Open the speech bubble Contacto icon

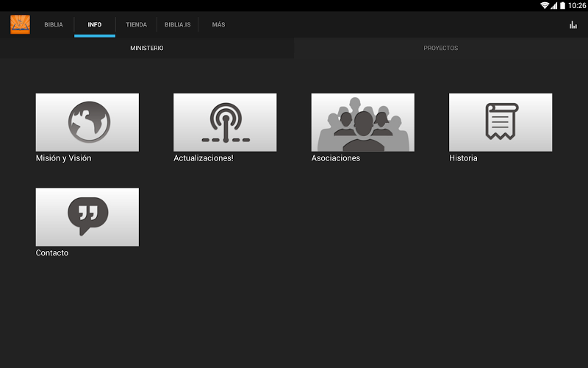pos(87,217)
